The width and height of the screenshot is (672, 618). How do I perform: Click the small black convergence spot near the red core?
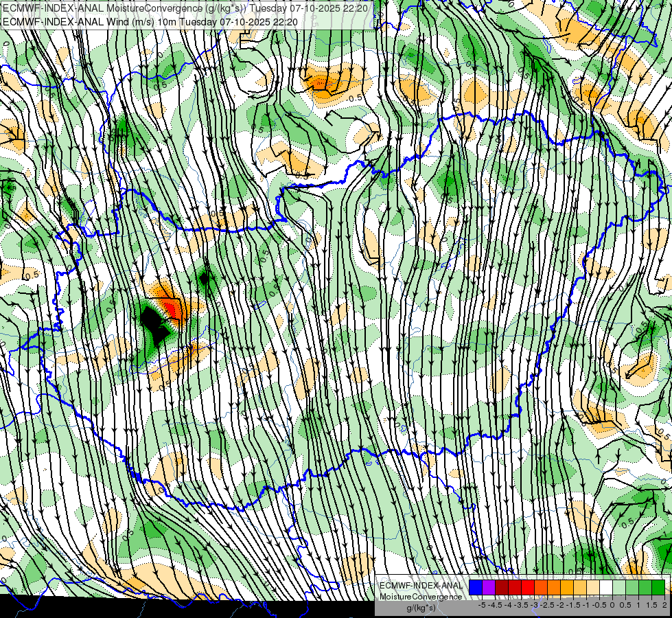tap(205, 279)
